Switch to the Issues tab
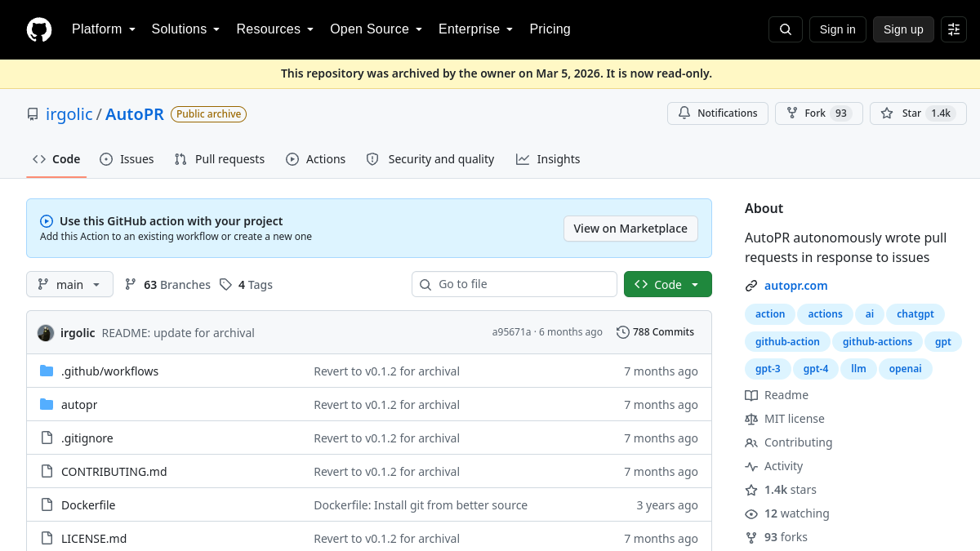980x551 pixels. tap(127, 159)
